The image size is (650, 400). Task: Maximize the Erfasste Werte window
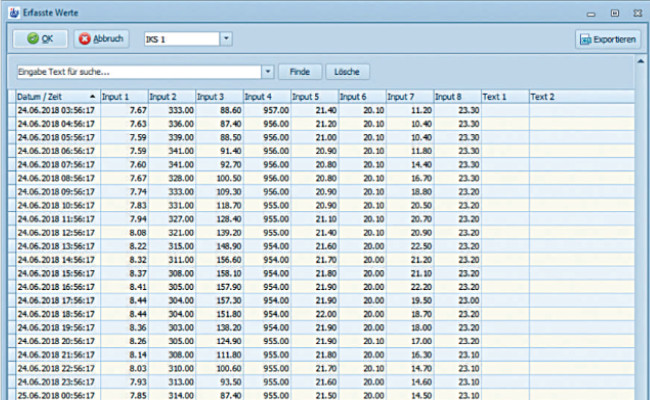(x=615, y=13)
